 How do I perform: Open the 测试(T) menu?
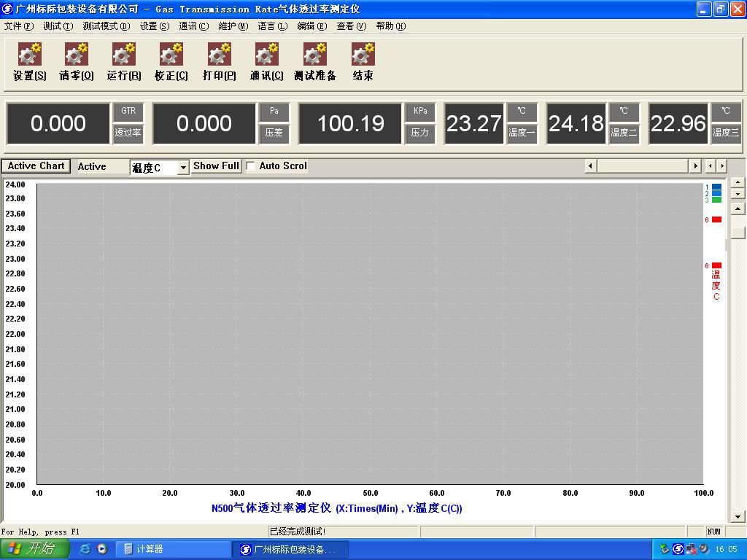58,26
